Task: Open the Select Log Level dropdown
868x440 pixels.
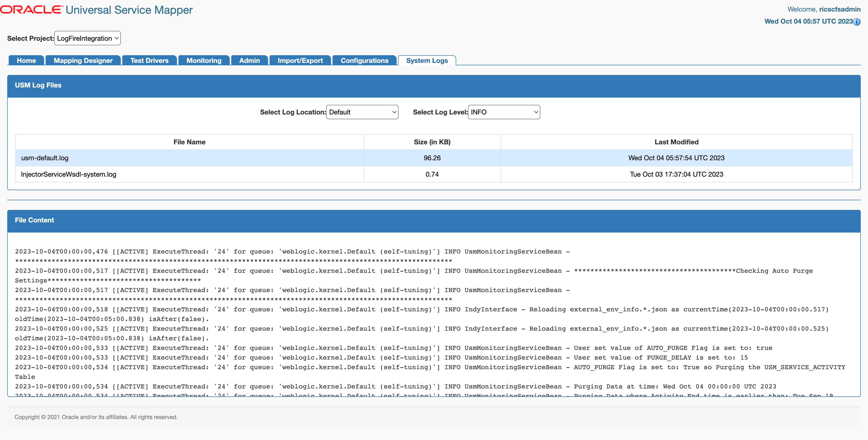Action: point(503,112)
